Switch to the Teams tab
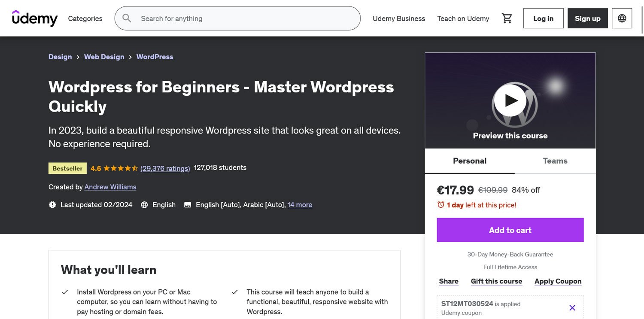The width and height of the screenshot is (644, 319). (555, 161)
